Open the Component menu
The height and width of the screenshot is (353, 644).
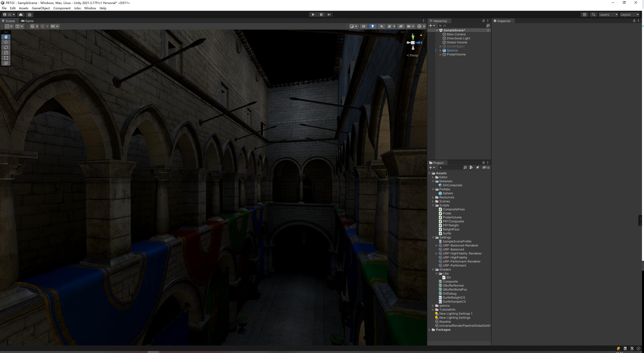coord(62,8)
